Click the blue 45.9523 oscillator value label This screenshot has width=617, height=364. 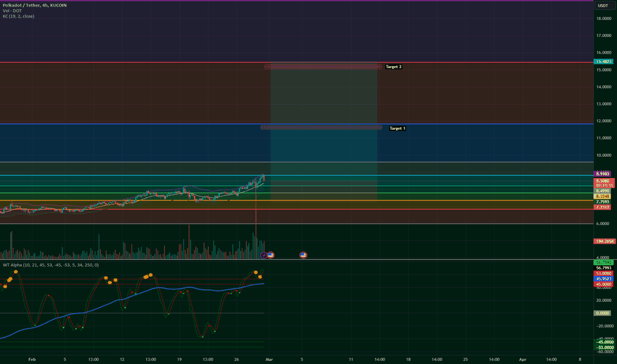pos(604,279)
